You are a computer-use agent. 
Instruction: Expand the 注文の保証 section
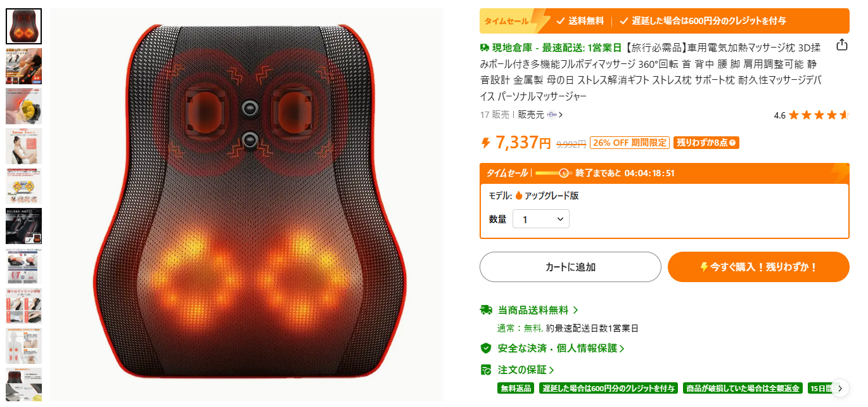click(527, 370)
